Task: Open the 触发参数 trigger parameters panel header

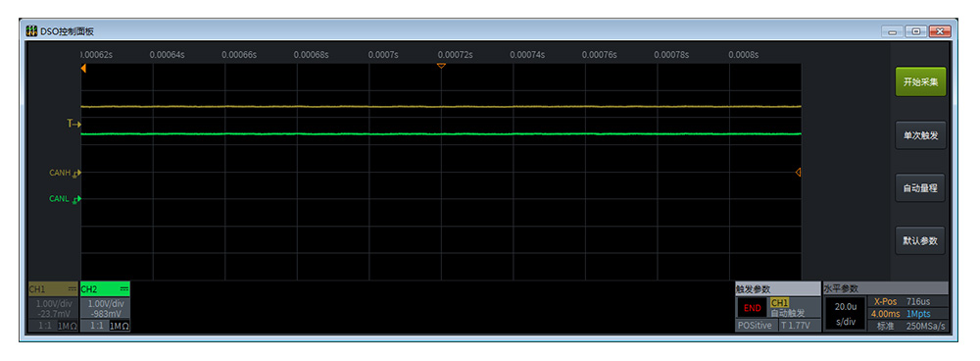Action: coord(777,289)
